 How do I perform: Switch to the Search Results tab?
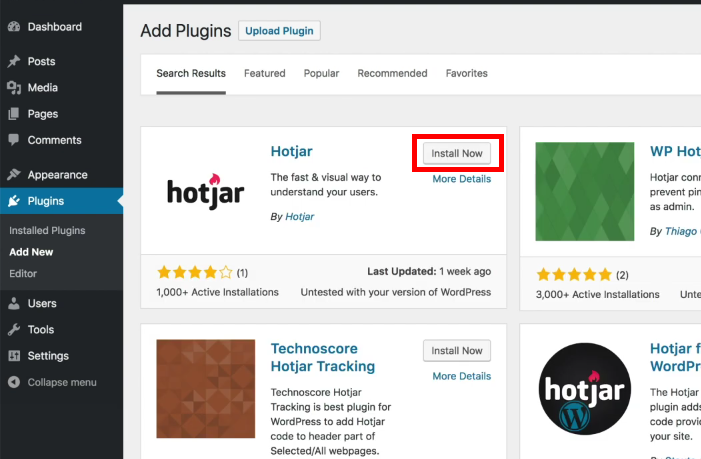[191, 73]
